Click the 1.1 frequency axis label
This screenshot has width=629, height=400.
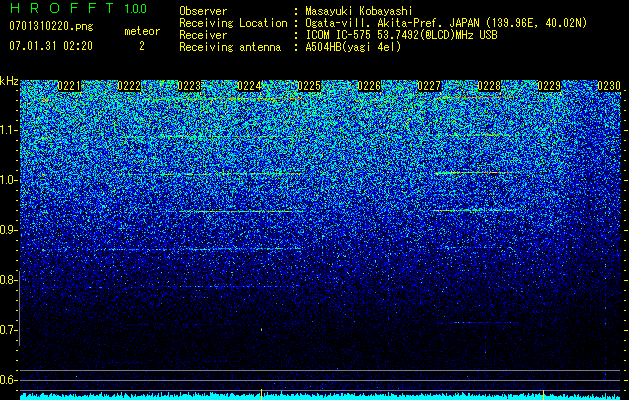tap(8, 130)
